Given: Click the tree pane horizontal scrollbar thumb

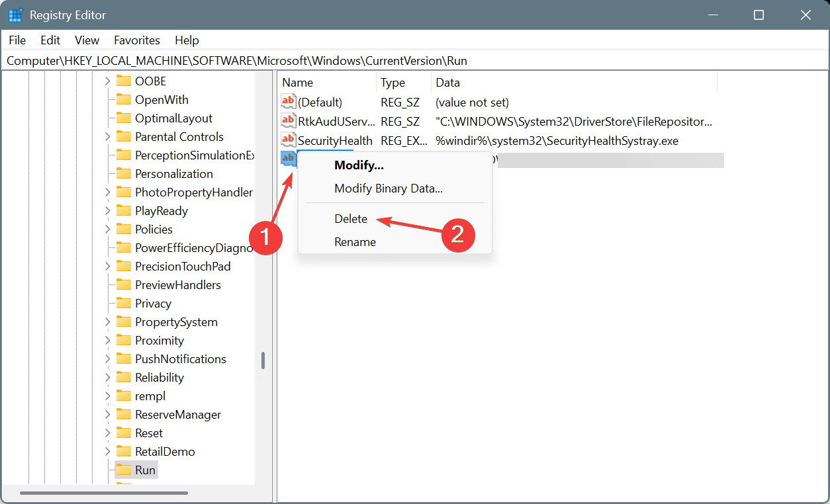Looking at the screenshot, I should click(104, 493).
